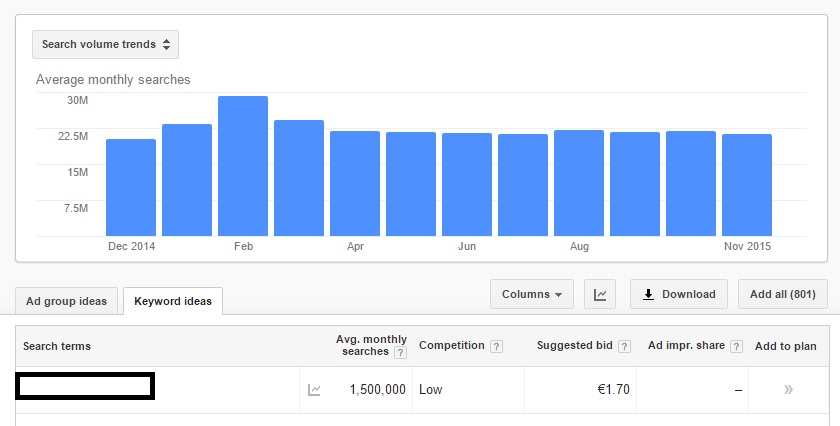This screenshot has height=426, width=840.
Task: Click the Search terms column header
Action: [57, 347]
